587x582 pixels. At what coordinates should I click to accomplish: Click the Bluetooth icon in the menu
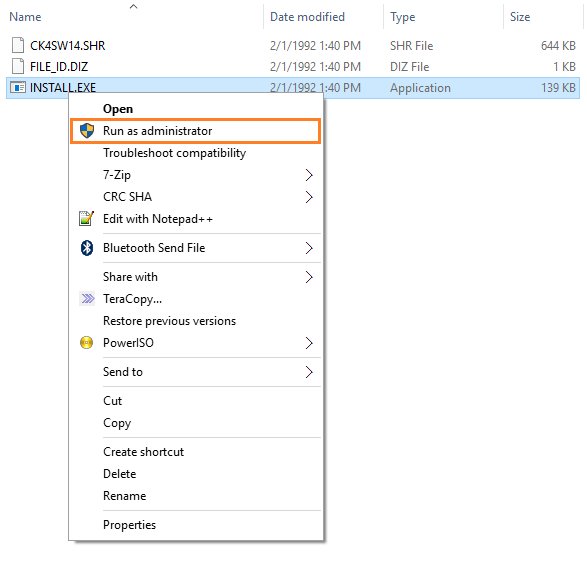(x=87, y=248)
